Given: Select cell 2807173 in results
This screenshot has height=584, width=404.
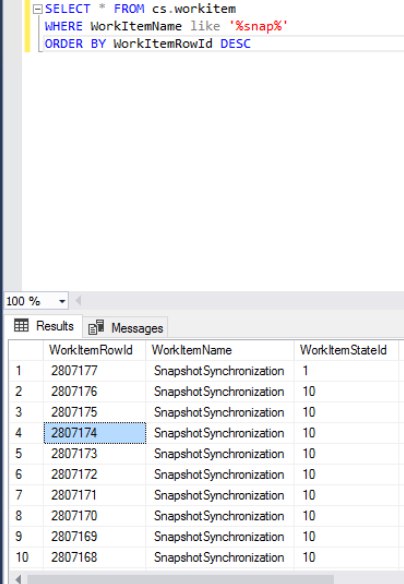Looking at the screenshot, I should pos(95,454).
